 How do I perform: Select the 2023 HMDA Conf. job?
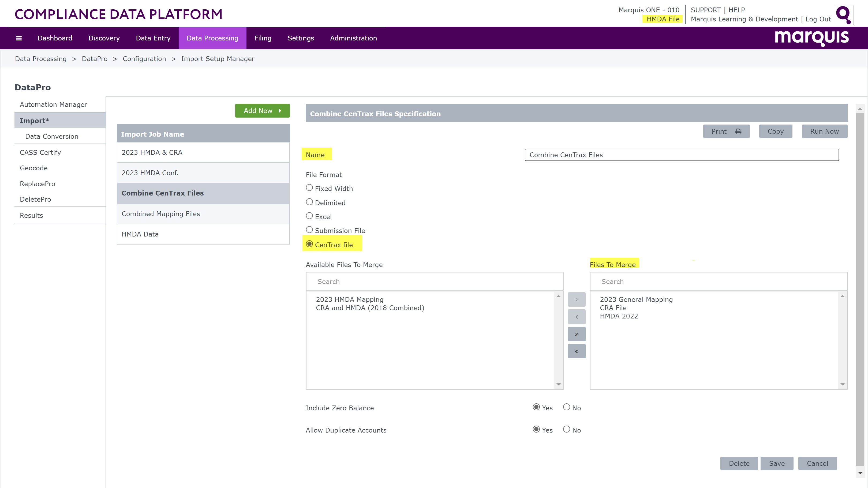[x=203, y=173]
